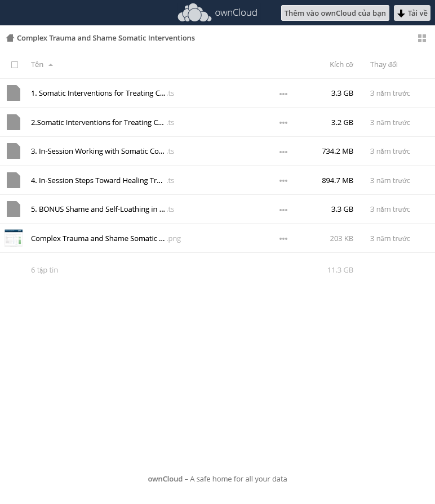Click the 894.7 MB size value
435x504 pixels.
(338, 180)
